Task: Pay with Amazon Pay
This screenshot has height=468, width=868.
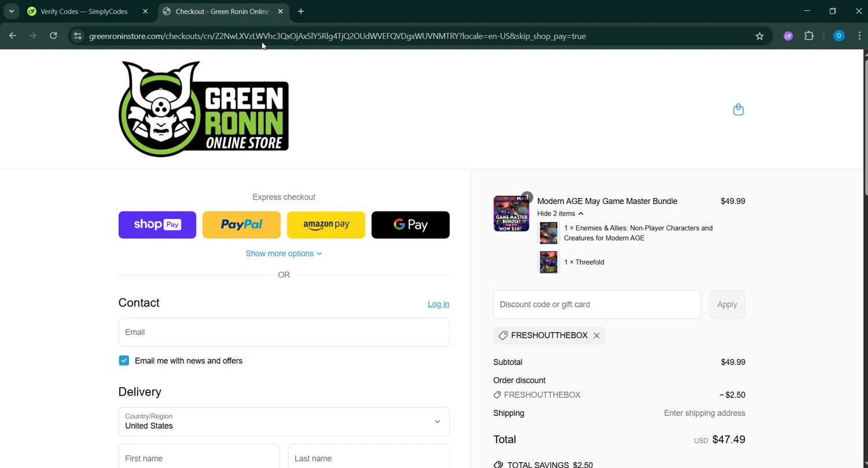Action: pos(326,225)
